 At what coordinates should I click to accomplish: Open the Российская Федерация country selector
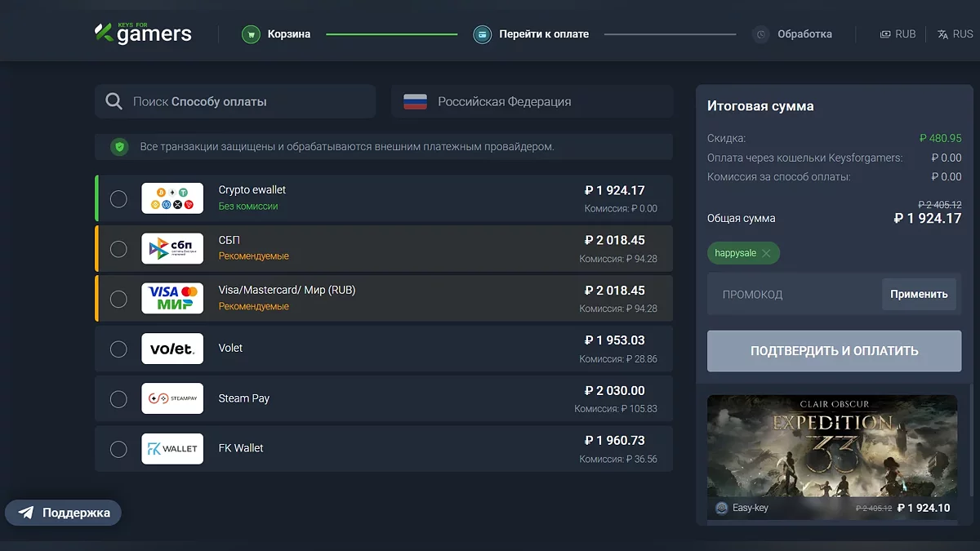click(x=532, y=102)
